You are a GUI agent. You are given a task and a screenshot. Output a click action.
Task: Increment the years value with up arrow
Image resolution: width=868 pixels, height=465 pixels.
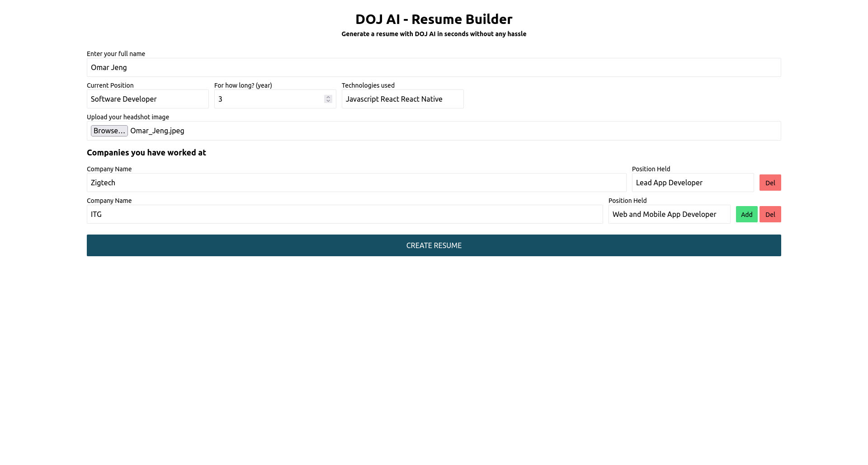tap(328, 97)
